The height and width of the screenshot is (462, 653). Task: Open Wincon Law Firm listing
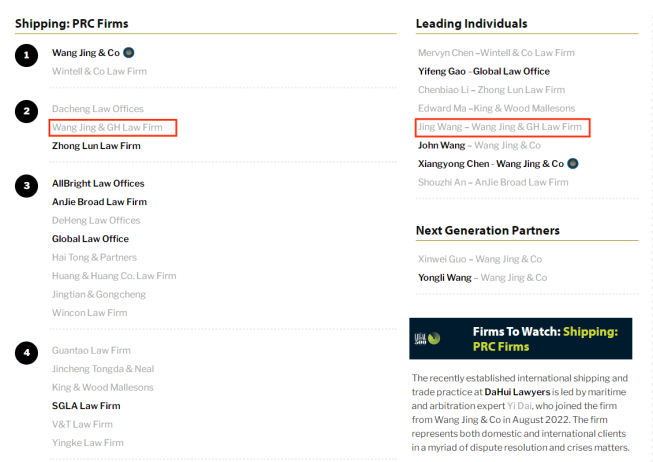90,313
